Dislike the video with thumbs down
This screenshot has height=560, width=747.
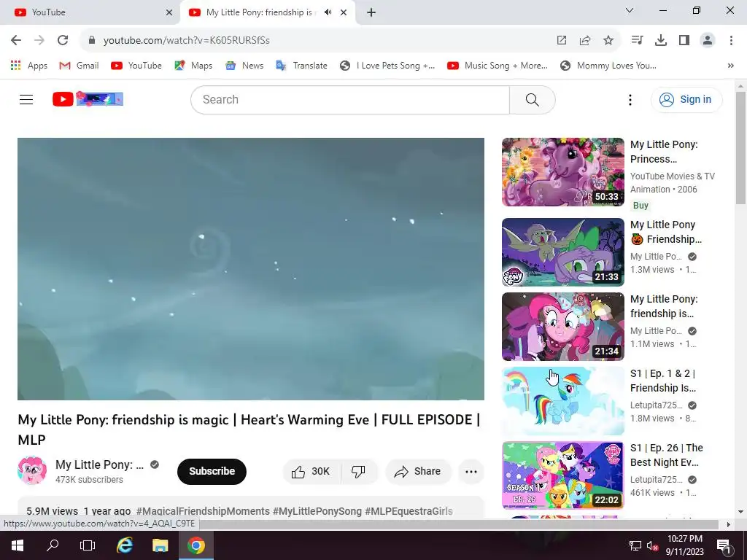(x=358, y=472)
